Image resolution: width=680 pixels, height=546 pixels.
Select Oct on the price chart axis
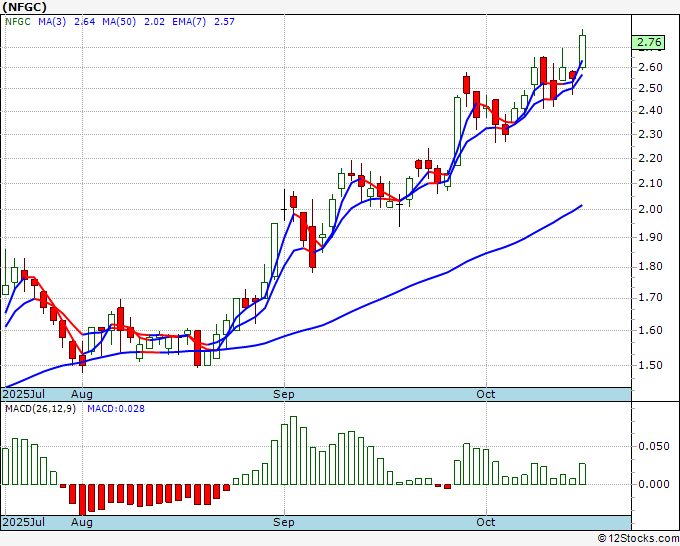485,394
